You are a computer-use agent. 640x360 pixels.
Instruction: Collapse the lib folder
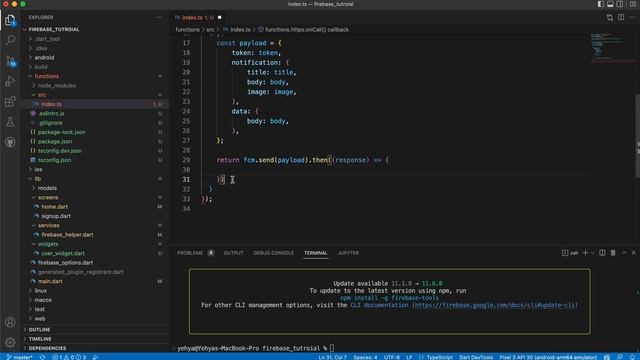(38, 179)
